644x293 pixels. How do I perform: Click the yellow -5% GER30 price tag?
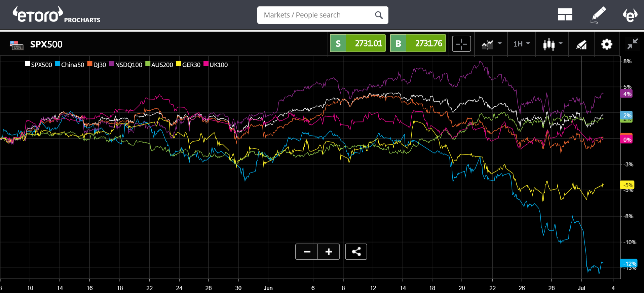627,185
